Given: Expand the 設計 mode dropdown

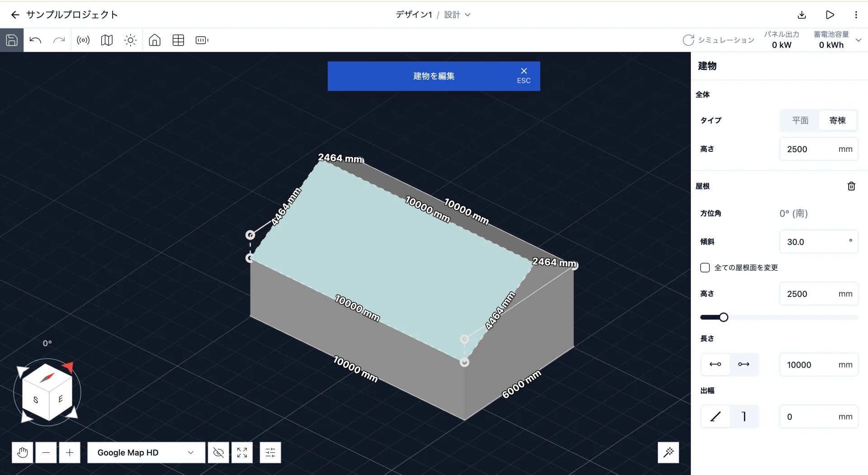Looking at the screenshot, I should [x=457, y=15].
